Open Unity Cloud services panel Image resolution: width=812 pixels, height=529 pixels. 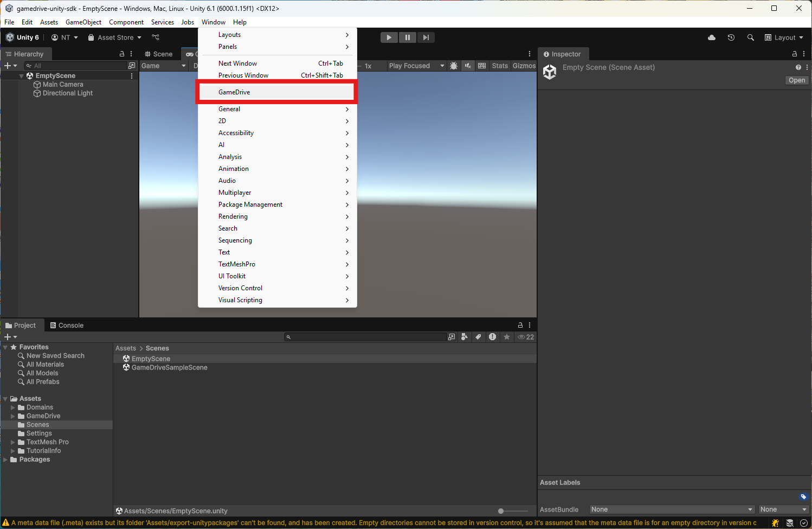pos(711,37)
